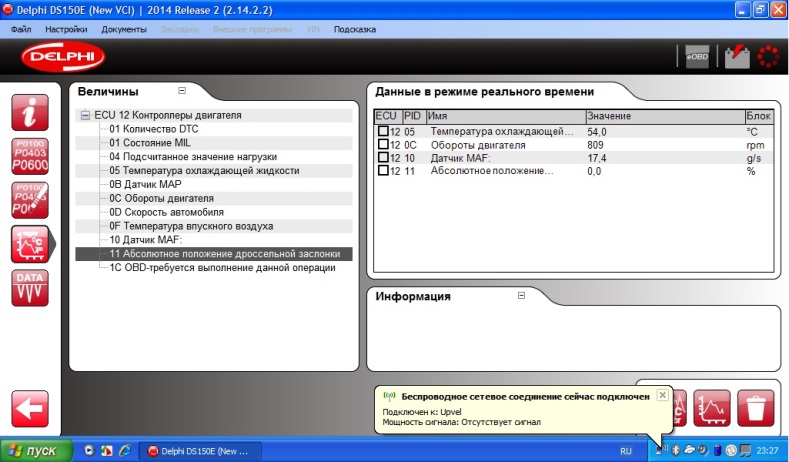Click the red back arrow button
The height and width of the screenshot is (462, 789).
[30, 408]
